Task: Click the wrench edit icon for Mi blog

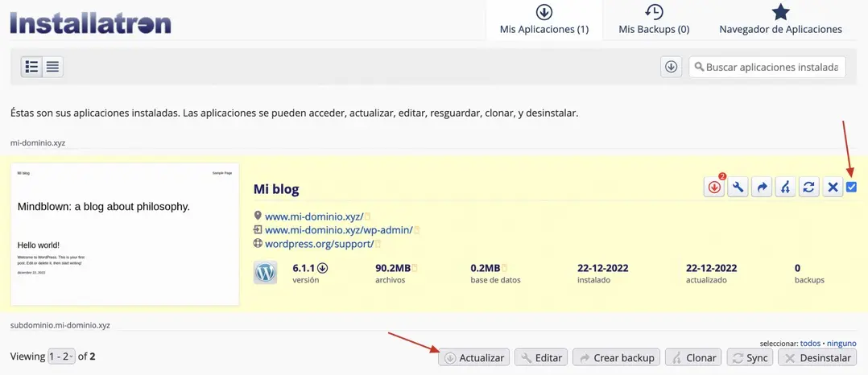Action: click(738, 187)
